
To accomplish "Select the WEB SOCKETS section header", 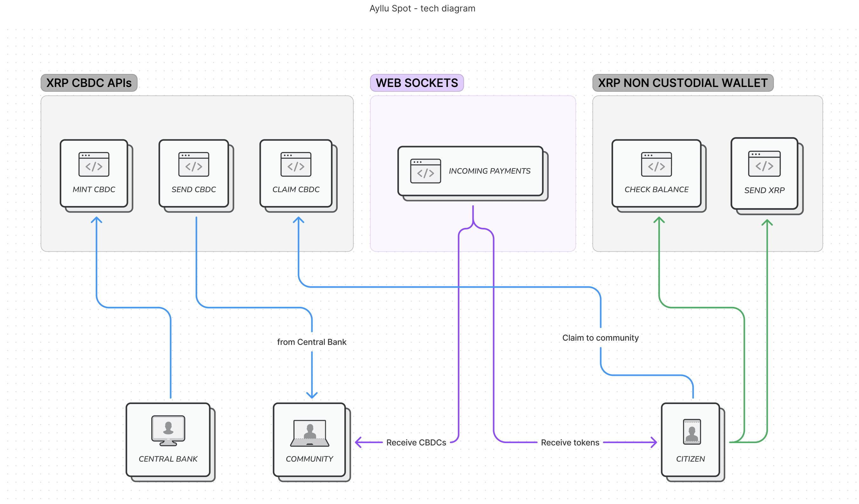I will tap(416, 83).
